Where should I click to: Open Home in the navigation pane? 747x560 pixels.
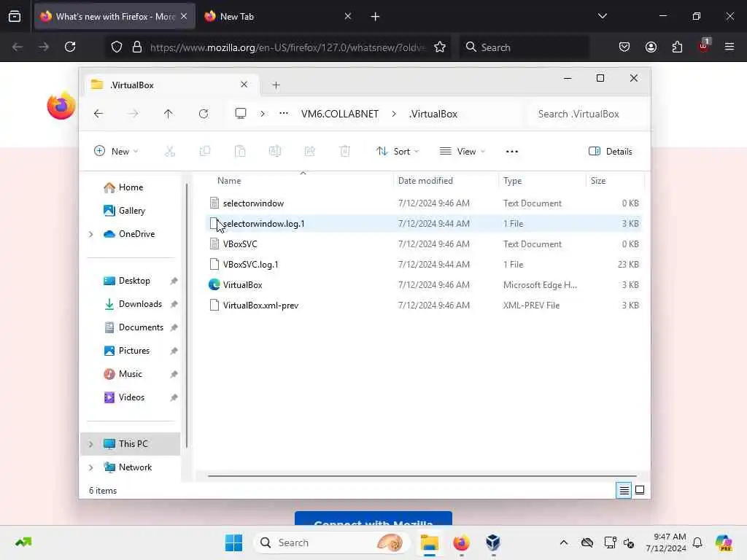coord(131,187)
